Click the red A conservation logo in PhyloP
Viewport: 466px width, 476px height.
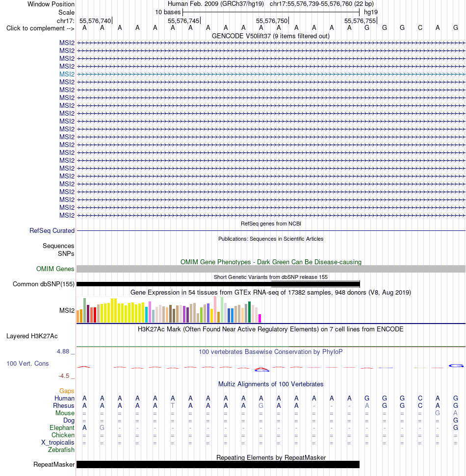(x=261, y=370)
